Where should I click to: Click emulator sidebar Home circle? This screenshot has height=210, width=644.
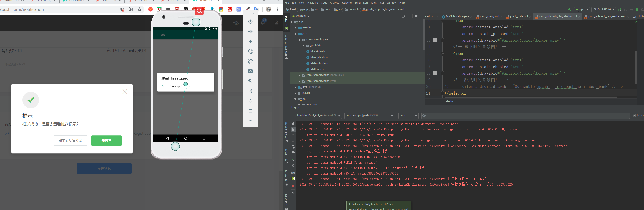250,101
